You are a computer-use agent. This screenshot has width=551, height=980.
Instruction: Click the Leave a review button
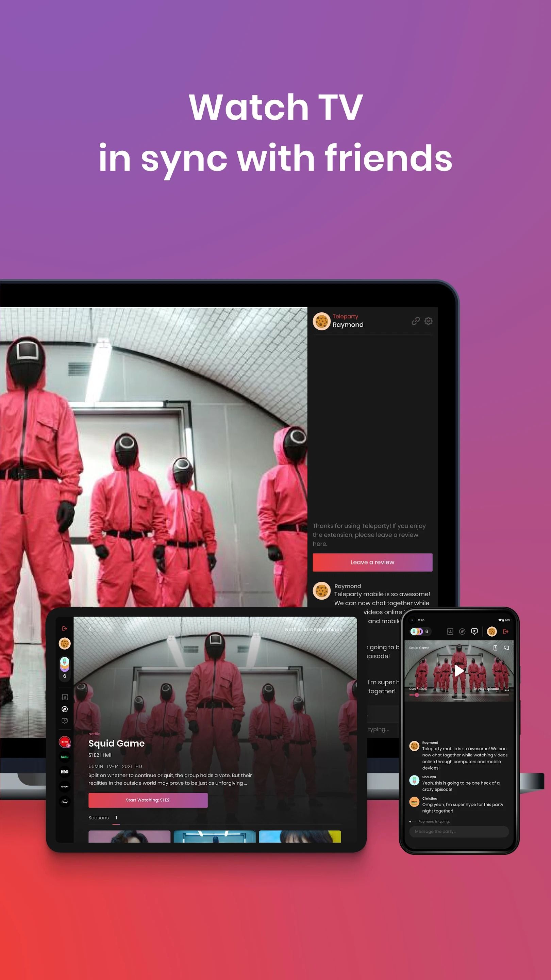[372, 562]
